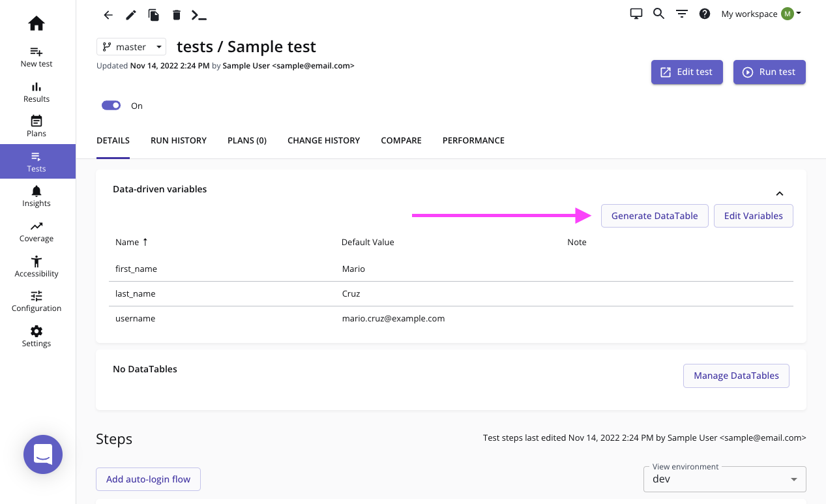Click the Mario default value
Screen dimensions: 826x504
tap(353, 269)
